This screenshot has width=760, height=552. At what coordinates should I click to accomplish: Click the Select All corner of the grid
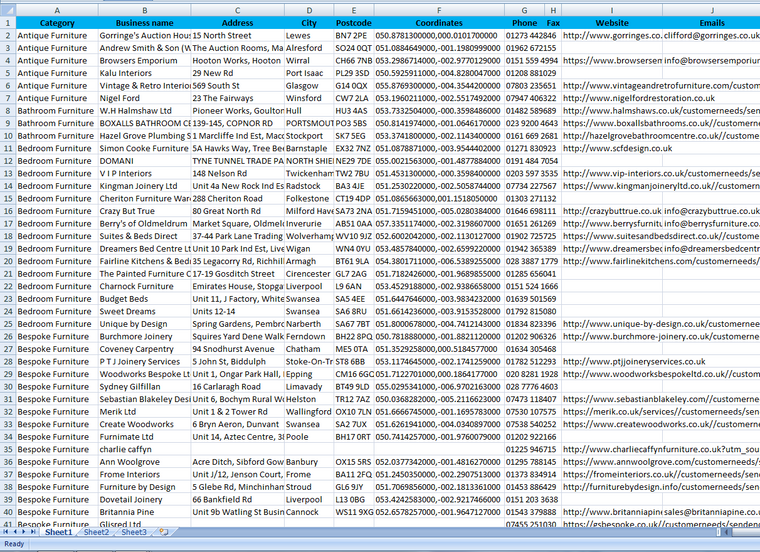(8, 10)
